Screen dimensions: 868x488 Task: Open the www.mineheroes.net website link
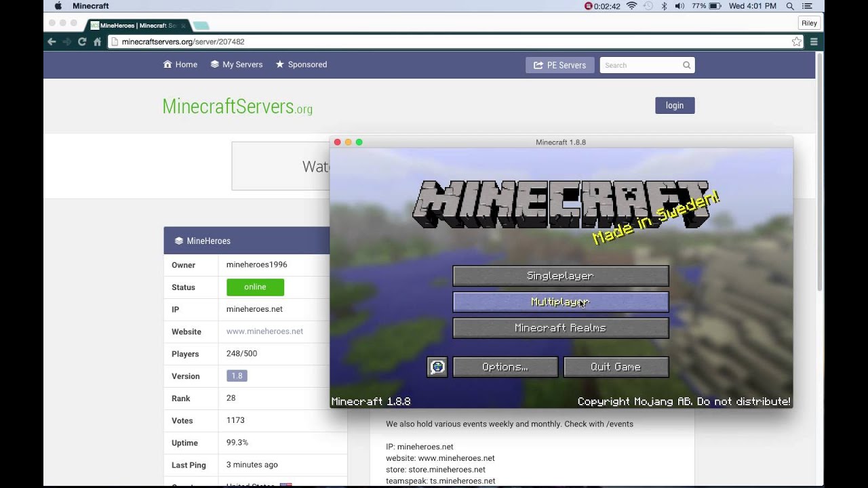[264, 331]
